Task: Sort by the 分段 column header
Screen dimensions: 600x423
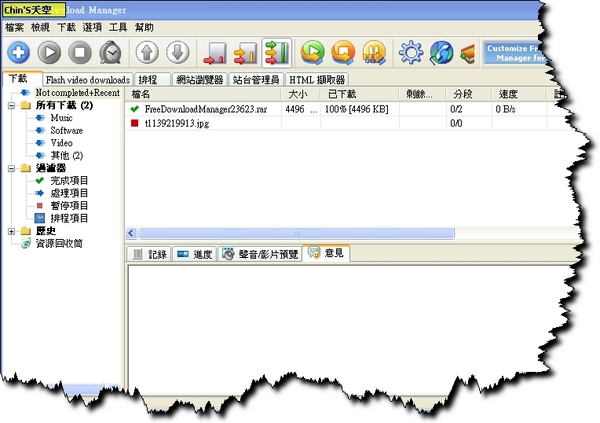Action: point(469,94)
